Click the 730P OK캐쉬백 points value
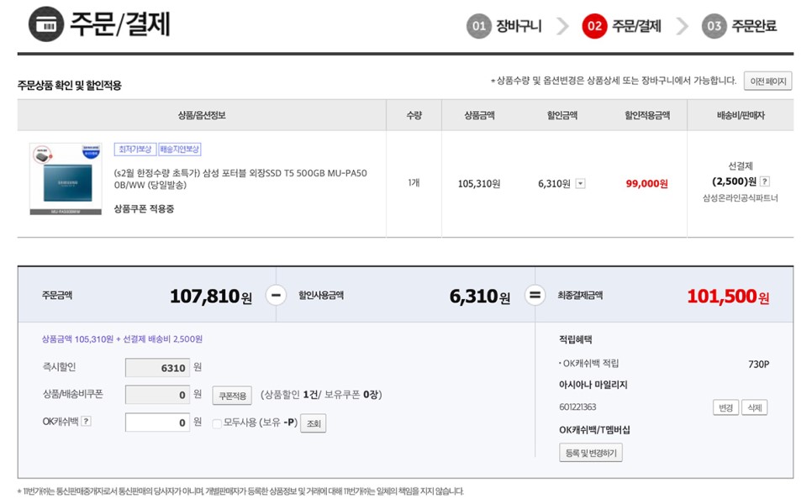812x504 pixels. [x=759, y=365]
